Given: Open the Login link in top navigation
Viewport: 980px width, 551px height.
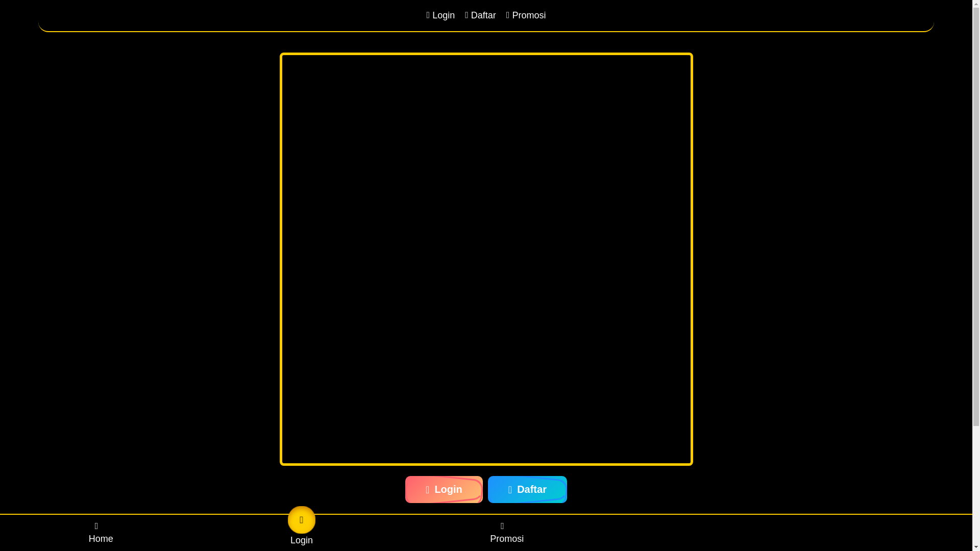Looking at the screenshot, I should pos(440,15).
